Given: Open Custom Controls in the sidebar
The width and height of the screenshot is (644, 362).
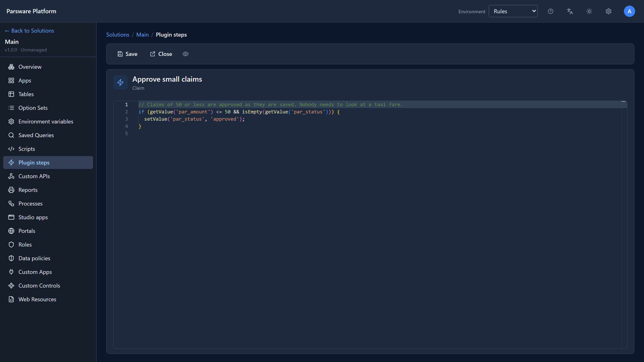Looking at the screenshot, I should (48, 286).
